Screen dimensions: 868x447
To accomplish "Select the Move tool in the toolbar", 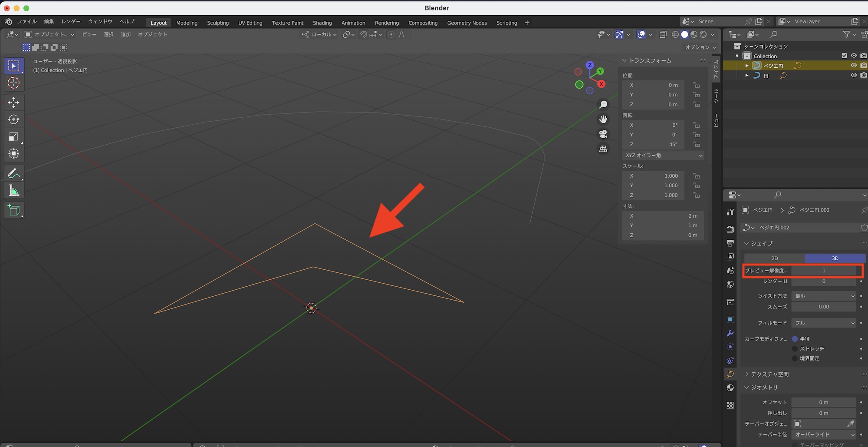I will pos(13,102).
